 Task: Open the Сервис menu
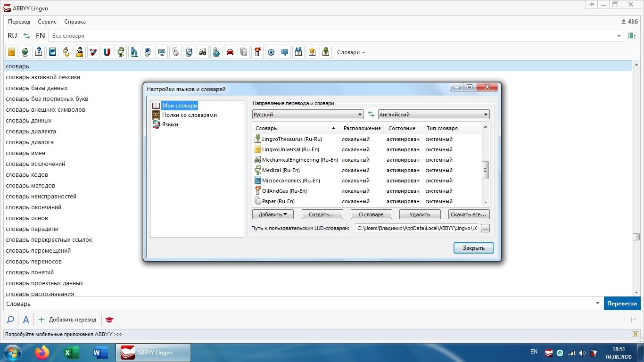coord(47,22)
